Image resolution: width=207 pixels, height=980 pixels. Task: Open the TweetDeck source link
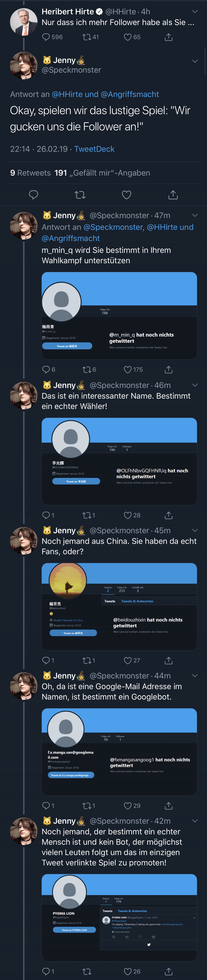pyautogui.click(x=94, y=149)
